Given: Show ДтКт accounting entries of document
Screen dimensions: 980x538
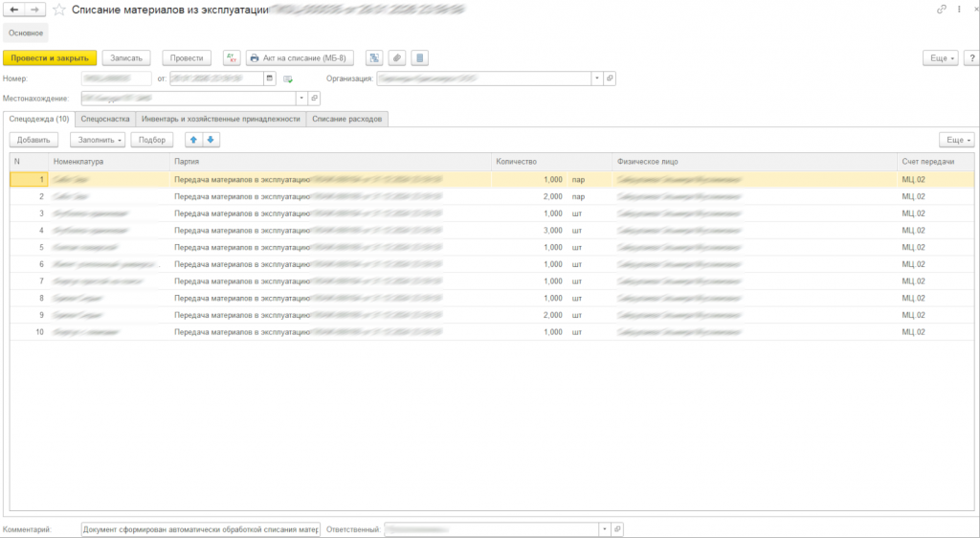Looking at the screenshot, I should [232, 58].
